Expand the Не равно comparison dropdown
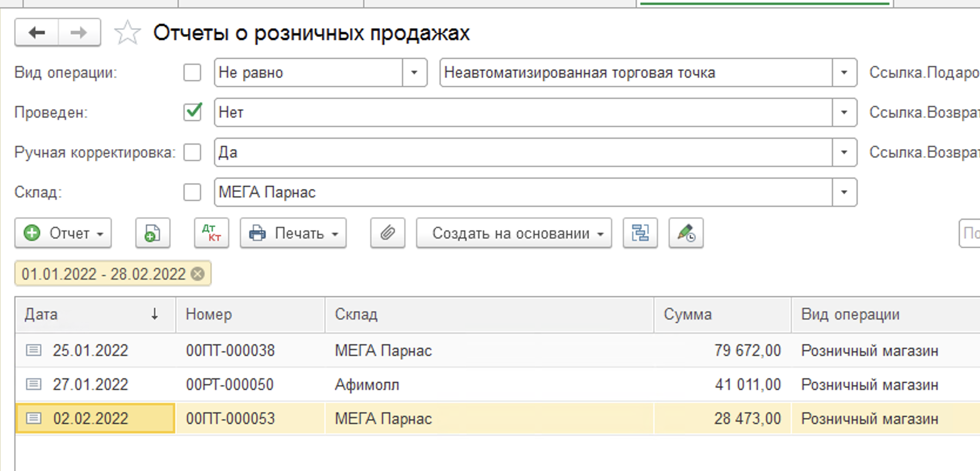 pos(414,73)
